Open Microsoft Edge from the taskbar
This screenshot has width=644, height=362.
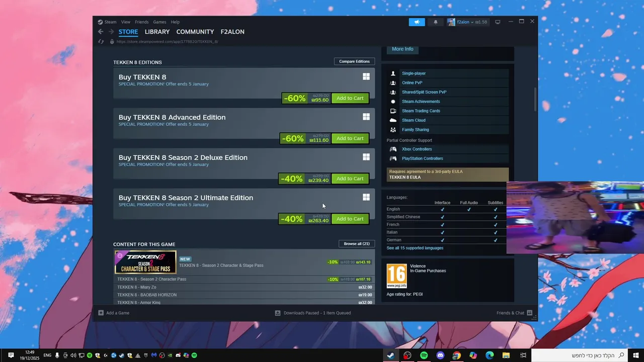[489, 355]
